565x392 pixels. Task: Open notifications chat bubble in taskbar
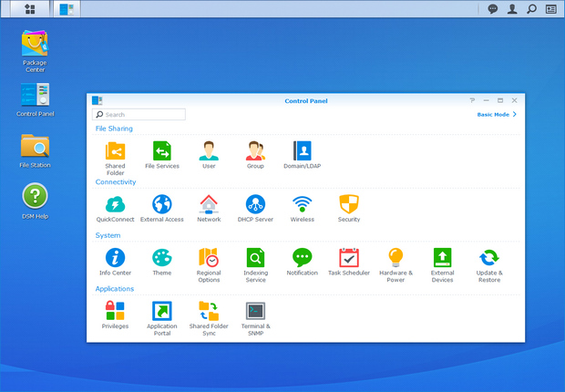pos(493,9)
